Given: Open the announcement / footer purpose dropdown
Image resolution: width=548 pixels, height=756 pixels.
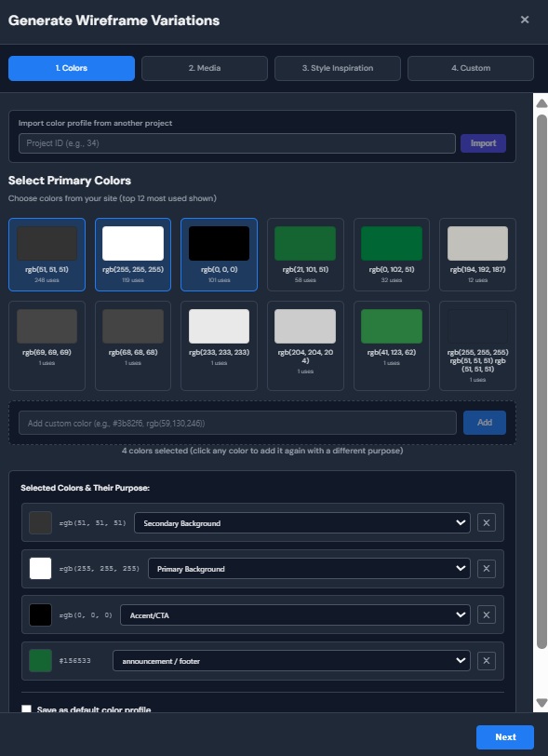Looking at the screenshot, I should [291, 660].
